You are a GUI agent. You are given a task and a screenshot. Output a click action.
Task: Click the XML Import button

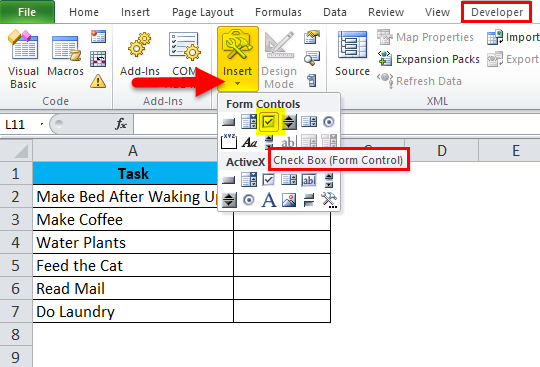(x=513, y=37)
